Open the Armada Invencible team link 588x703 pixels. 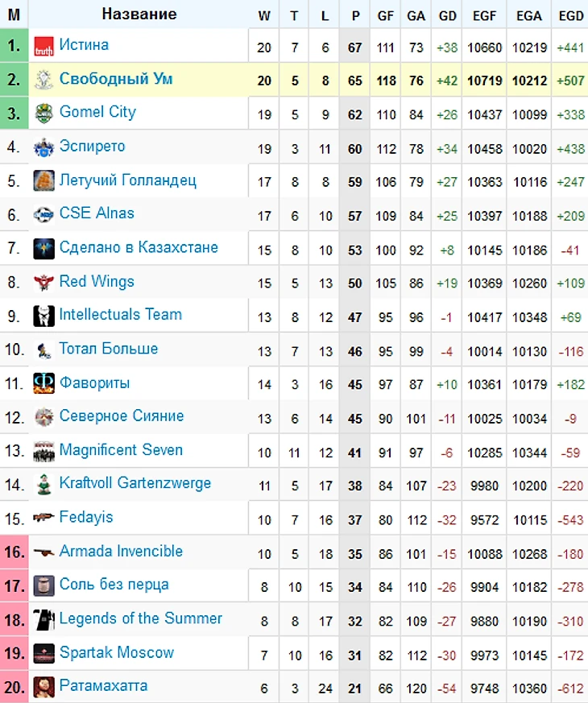pyautogui.click(x=121, y=552)
